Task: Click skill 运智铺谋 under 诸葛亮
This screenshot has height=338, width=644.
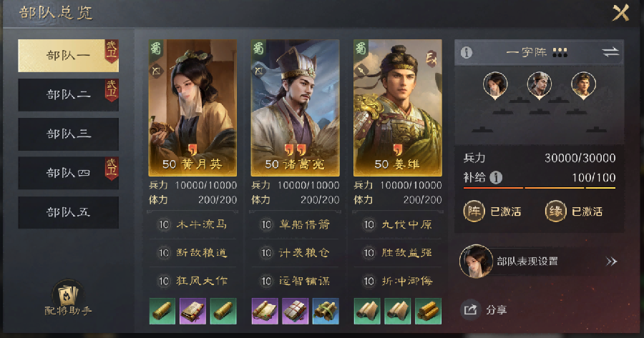Action: pyautogui.click(x=295, y=281)
